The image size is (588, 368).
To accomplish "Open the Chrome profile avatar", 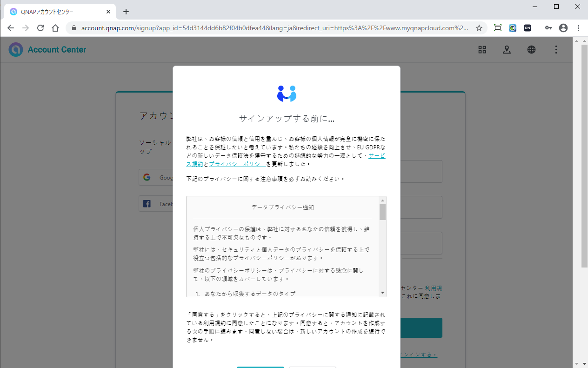I will click(563, 28).
